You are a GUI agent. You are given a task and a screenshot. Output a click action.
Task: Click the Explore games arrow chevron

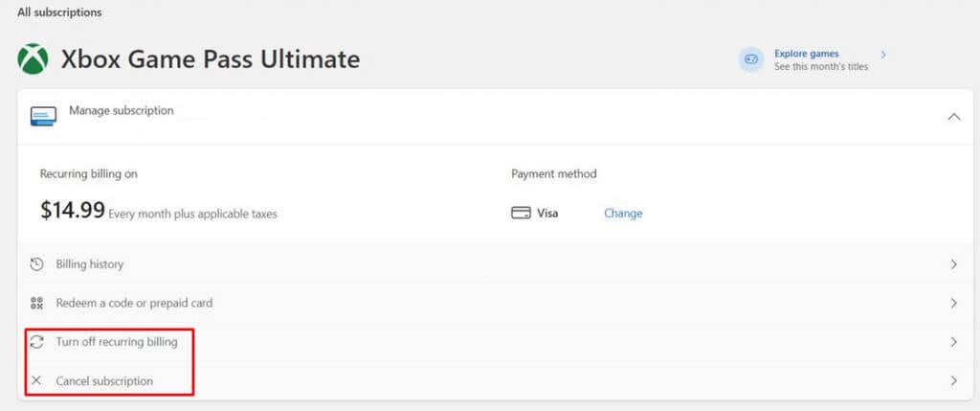[883, 55]
